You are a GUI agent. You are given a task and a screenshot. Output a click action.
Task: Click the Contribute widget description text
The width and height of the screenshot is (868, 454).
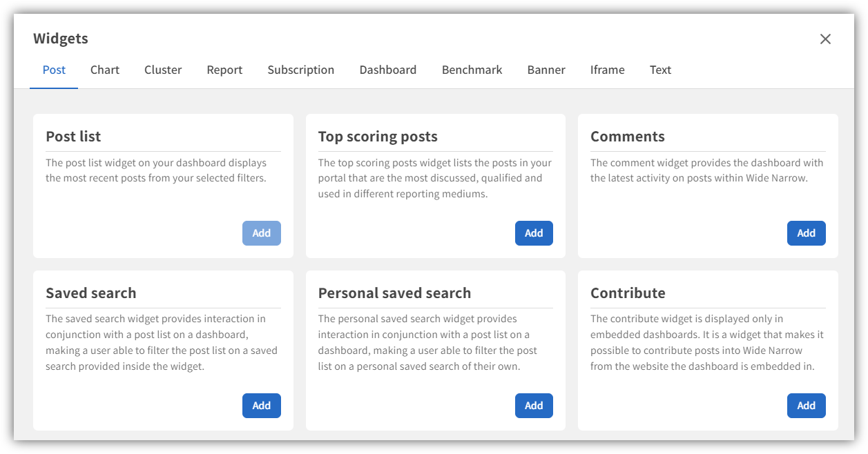click(706, 343)
